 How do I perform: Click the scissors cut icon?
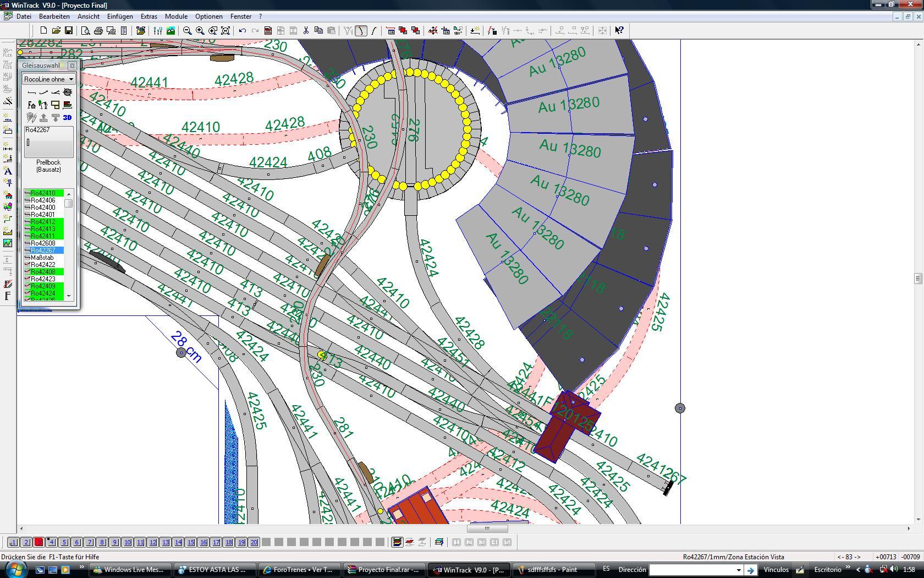pyautogui.click(x=306, y=31)
